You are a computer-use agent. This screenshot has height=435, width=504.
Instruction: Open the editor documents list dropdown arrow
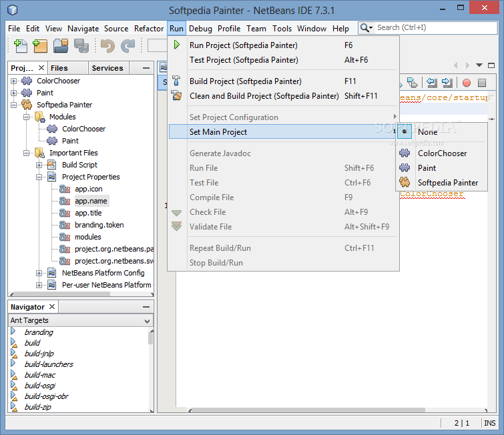(479, 65)
